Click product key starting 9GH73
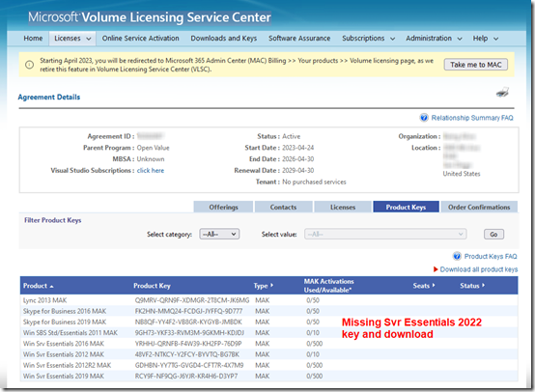535x392 pixels. (x=189, y=333)
